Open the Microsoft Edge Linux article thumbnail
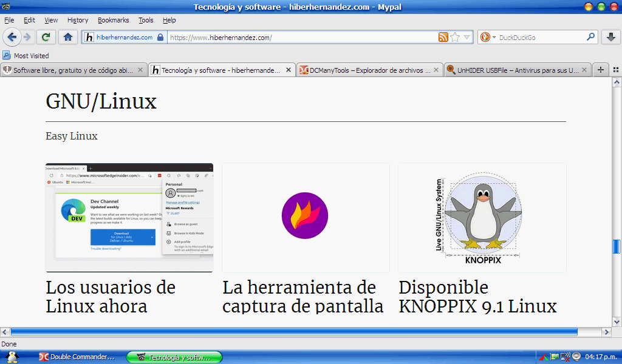This screenshot has height=364, width=622. (x=129, y=217)
